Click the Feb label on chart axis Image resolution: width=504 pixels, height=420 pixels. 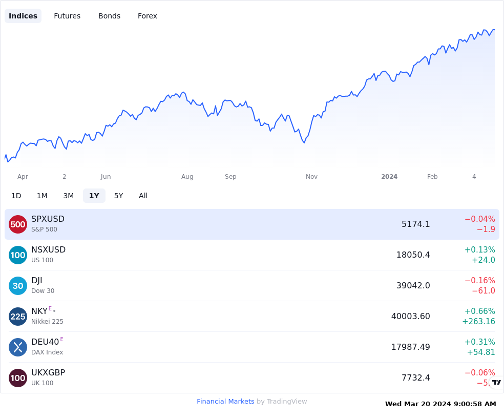coord(432,176)
